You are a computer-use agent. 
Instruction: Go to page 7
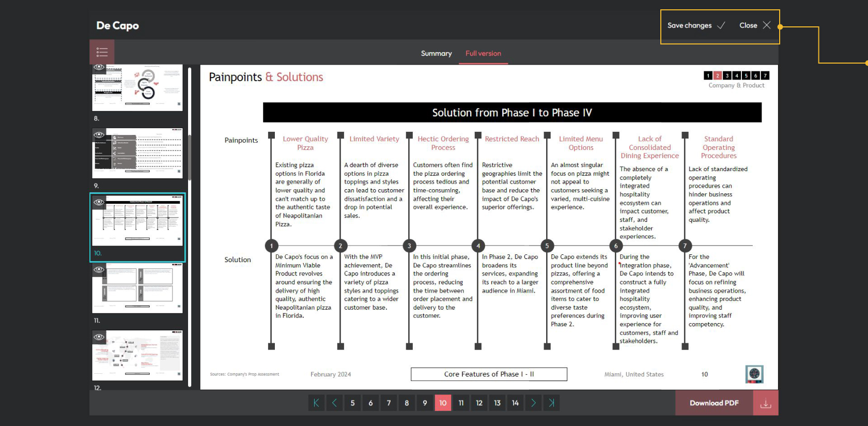[x=389, y=403]
